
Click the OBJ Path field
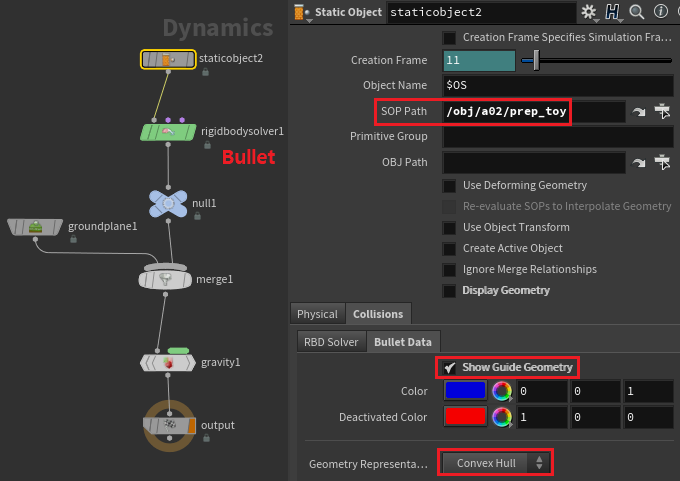(534, 163)
